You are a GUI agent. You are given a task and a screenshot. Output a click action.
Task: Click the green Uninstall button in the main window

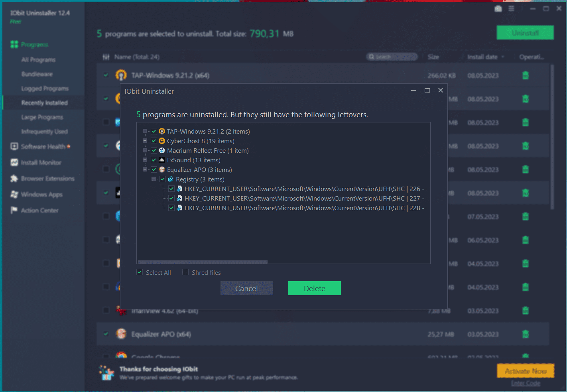[x=525, y=33]
